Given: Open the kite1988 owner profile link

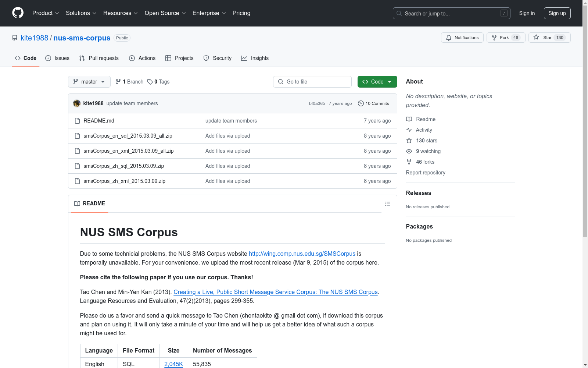Looking at the screenshot, I should 35,38.
